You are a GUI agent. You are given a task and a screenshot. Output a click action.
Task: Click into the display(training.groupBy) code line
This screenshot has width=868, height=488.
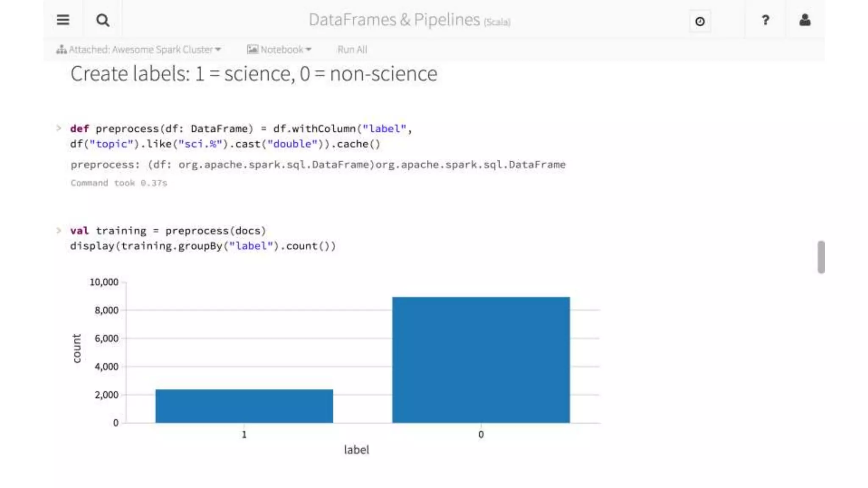(x=203, y=246)
